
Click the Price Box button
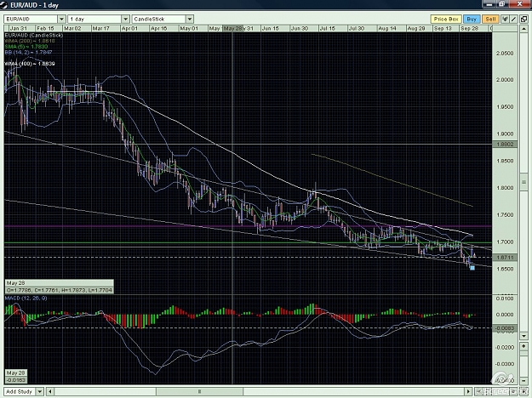click(446, 19)
